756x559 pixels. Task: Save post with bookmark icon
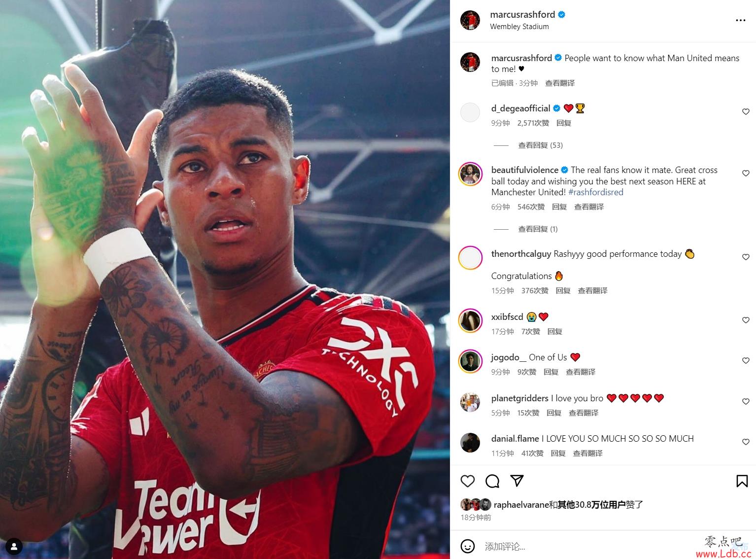(x=742, y=481)
